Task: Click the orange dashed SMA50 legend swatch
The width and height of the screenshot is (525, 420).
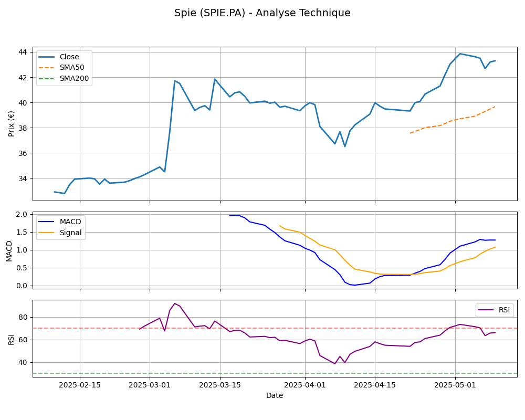Action: click(x=47, y=68)
